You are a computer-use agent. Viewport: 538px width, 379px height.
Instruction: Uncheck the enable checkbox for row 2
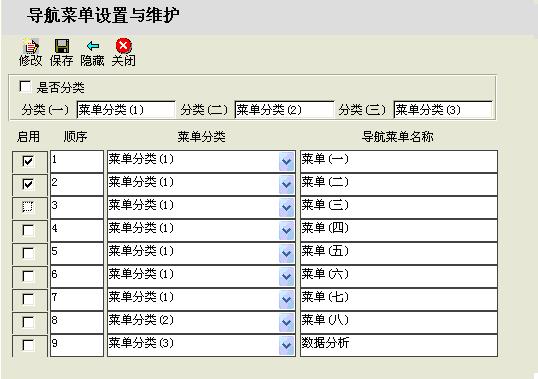(x=28, y=184)
